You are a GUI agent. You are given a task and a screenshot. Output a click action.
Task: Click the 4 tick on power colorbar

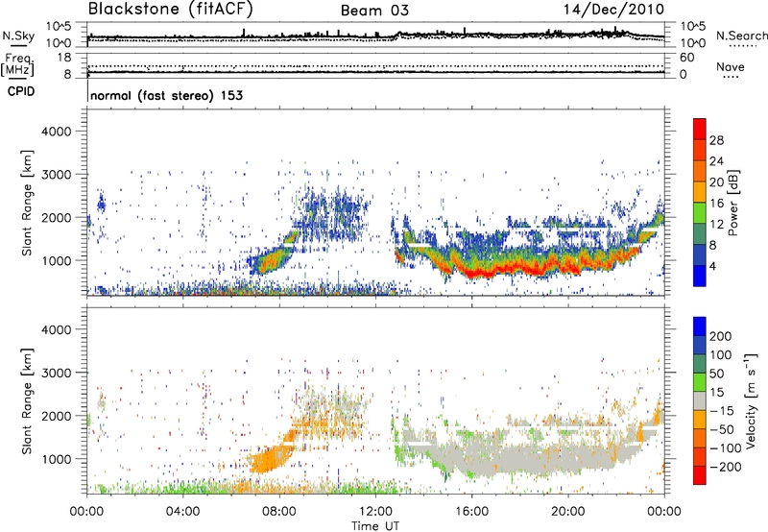(713, 266)
